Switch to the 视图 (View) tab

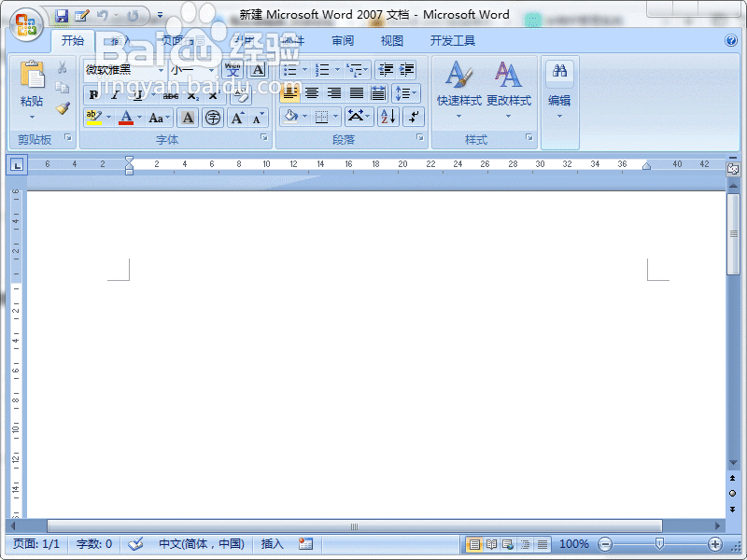392,40
